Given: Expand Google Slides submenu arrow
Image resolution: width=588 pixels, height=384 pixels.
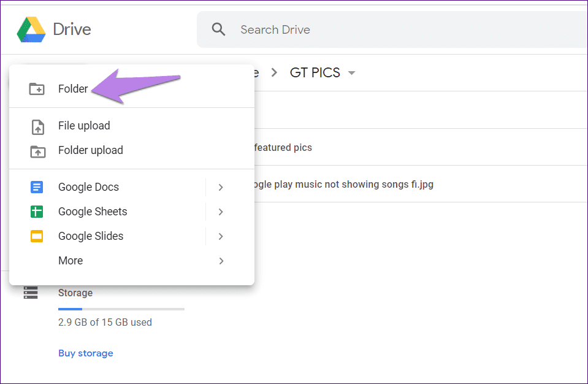Looking at the screenshot, I should (x=221, y=236).
